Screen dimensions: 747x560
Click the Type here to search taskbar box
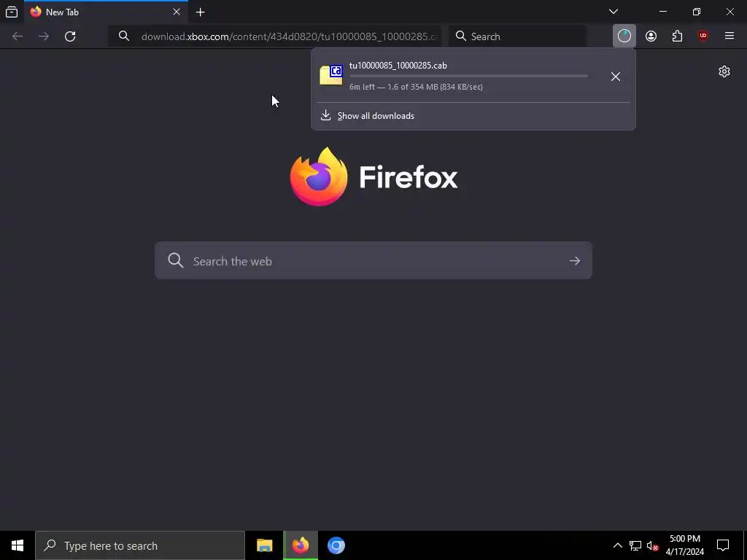tap(140, 545)
